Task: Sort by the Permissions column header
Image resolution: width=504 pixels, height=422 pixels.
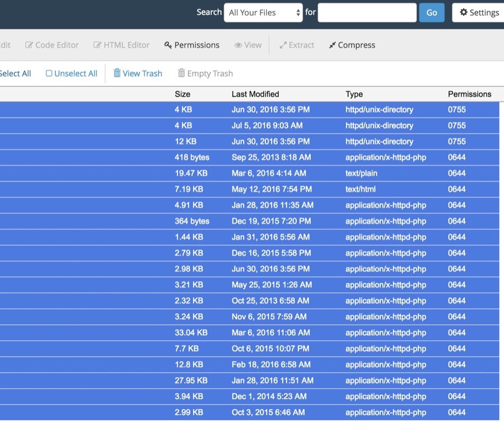Action: click(470, 94)
